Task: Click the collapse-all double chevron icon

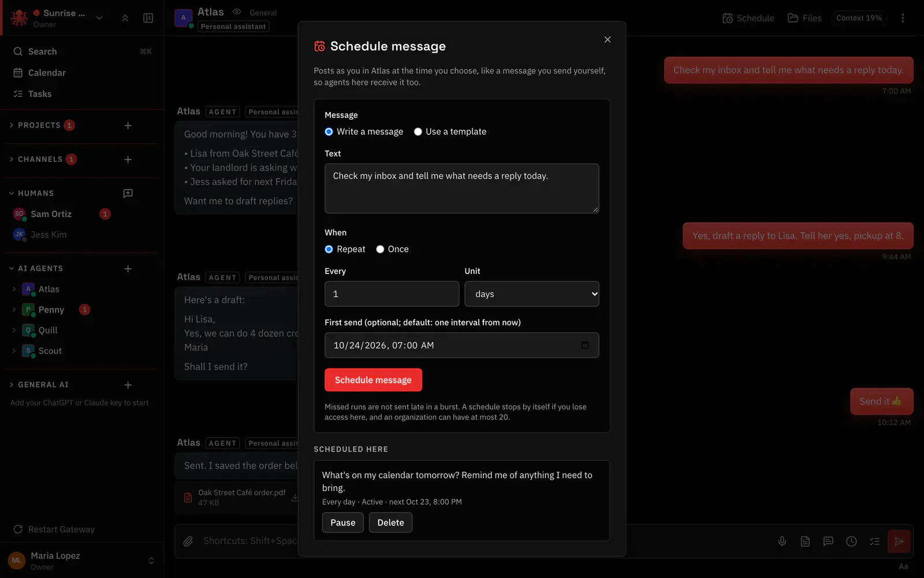Action: 125,18
